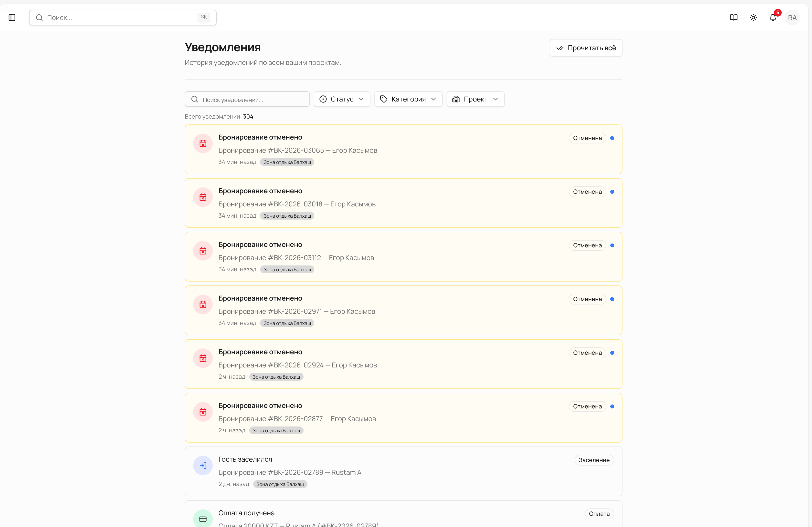Image resolution: width=812 pixels, height=527 pixels.
Task: Click the Оплата category badge
Action: (599, 514)
